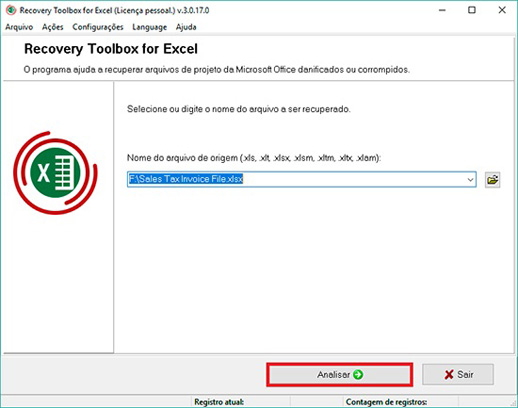518x408 pixels.
Task: Open the Arquivo menu
Action: tap(19, 27)
